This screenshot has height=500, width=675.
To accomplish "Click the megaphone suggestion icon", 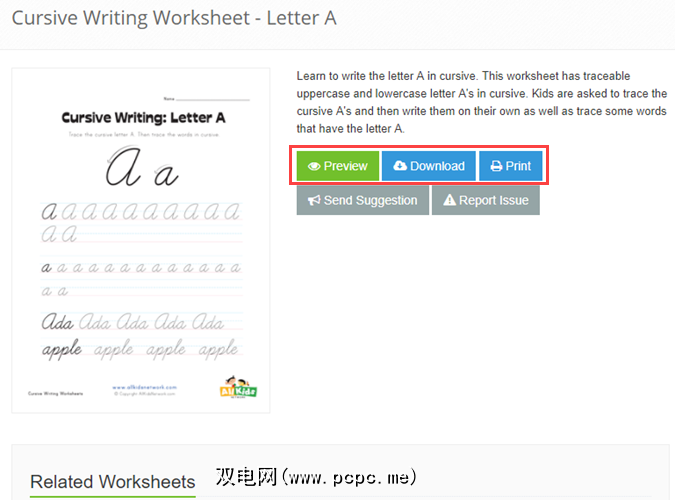I will [x=314, y=200].
